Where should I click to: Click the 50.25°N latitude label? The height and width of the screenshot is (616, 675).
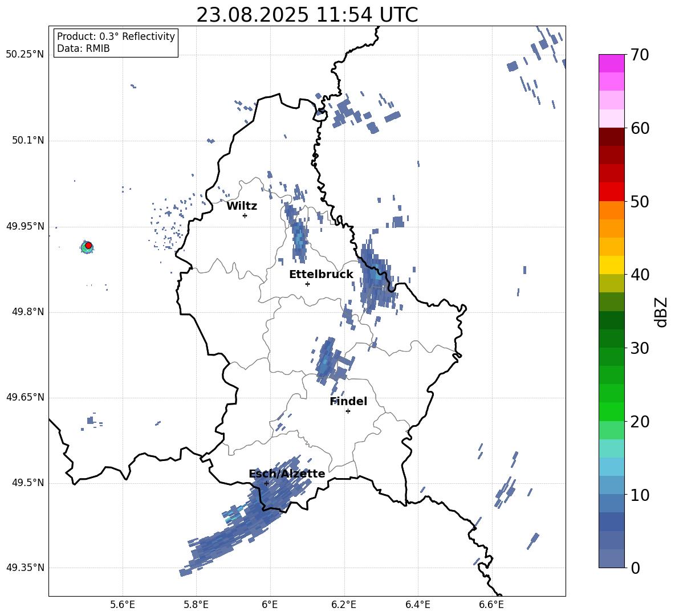25,55
